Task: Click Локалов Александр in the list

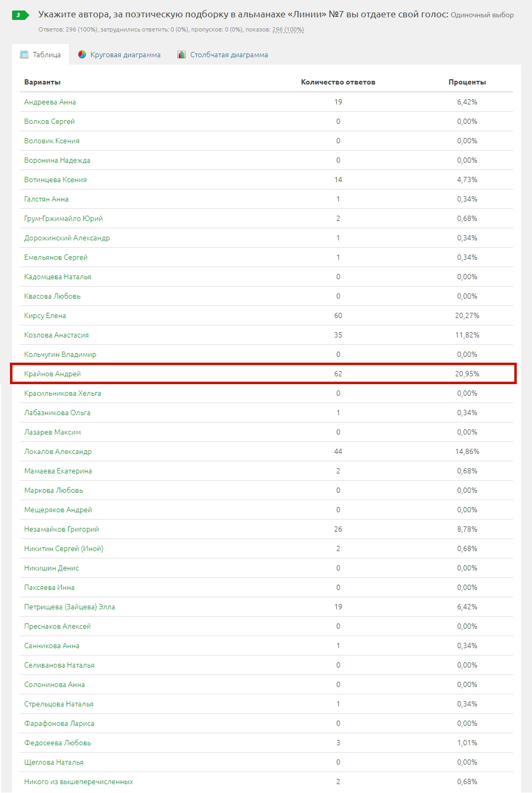Action: (58, 451)
